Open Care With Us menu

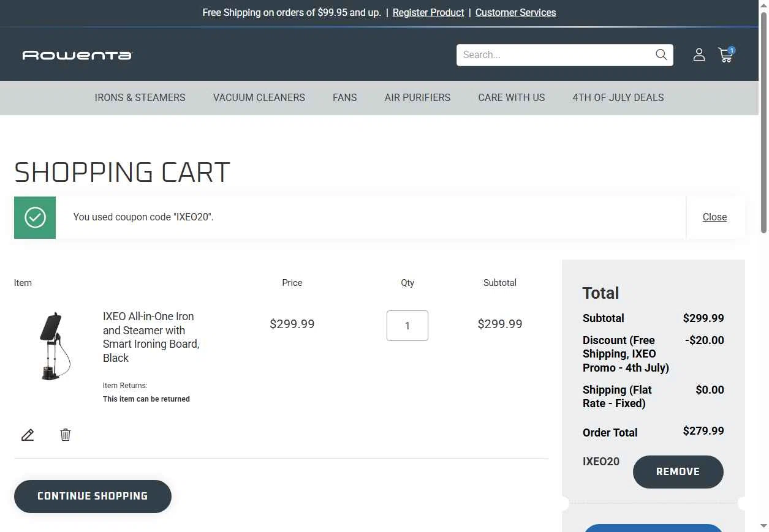[x=512, y=97]
